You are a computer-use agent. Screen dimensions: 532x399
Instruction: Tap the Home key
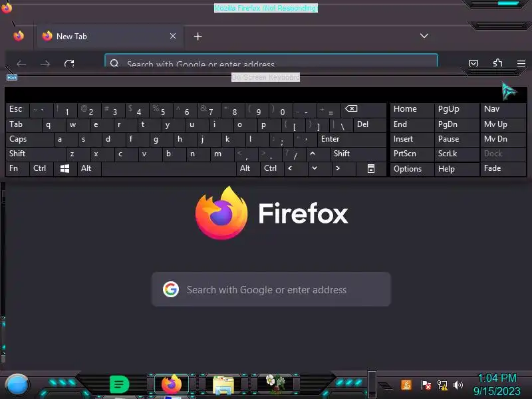pos(412,109)
